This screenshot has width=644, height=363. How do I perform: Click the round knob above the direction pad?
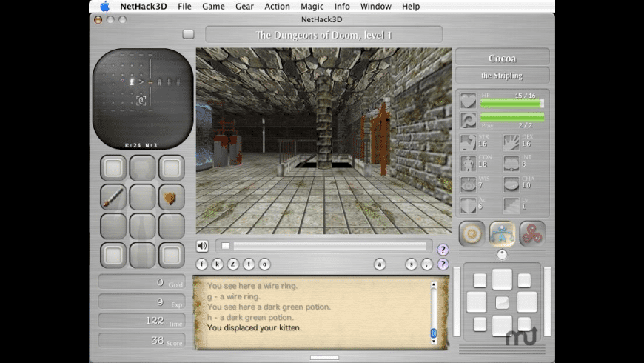point(502,255)
